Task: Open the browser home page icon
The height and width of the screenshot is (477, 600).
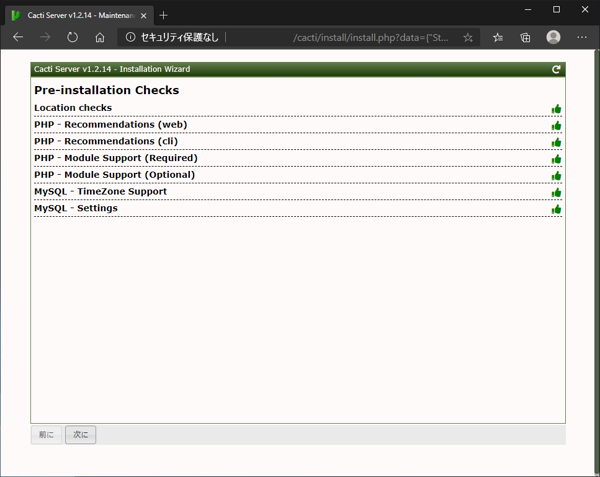Action: point(100,37)
